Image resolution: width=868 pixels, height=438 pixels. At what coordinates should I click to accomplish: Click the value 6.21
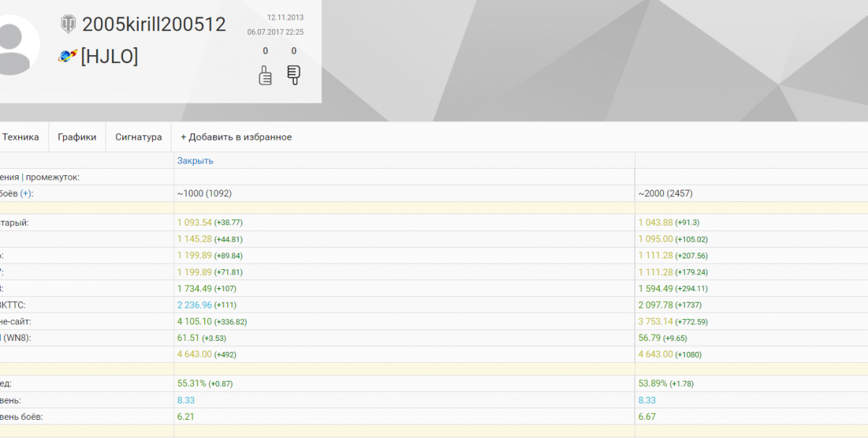pyautogui.click(x=186, y=416)
